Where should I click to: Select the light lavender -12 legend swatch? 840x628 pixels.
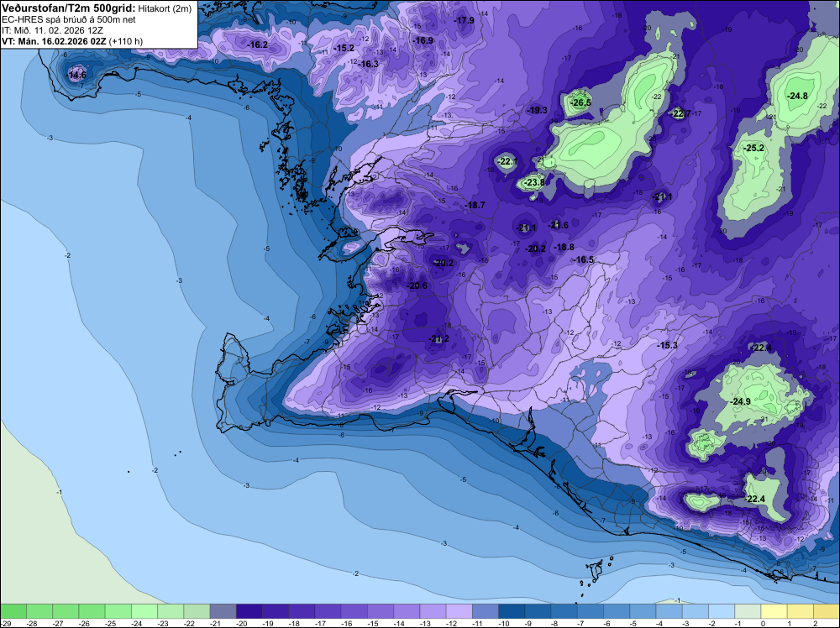459,611
